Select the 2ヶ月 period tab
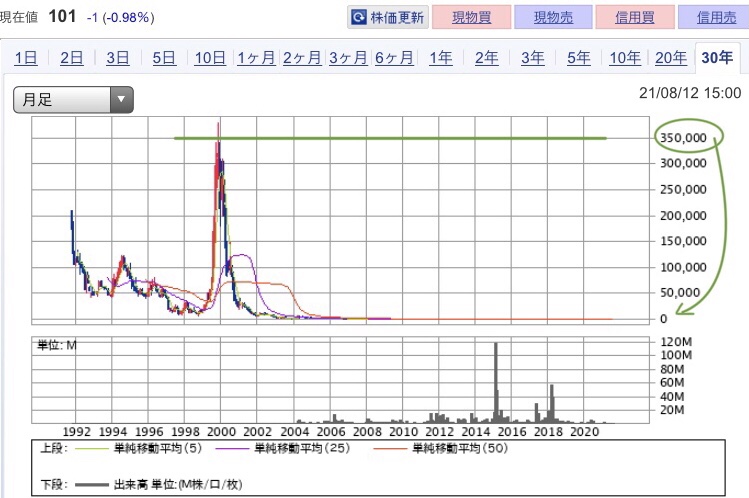The height and width of the screenshot is (498, 749). coord(302,58)
